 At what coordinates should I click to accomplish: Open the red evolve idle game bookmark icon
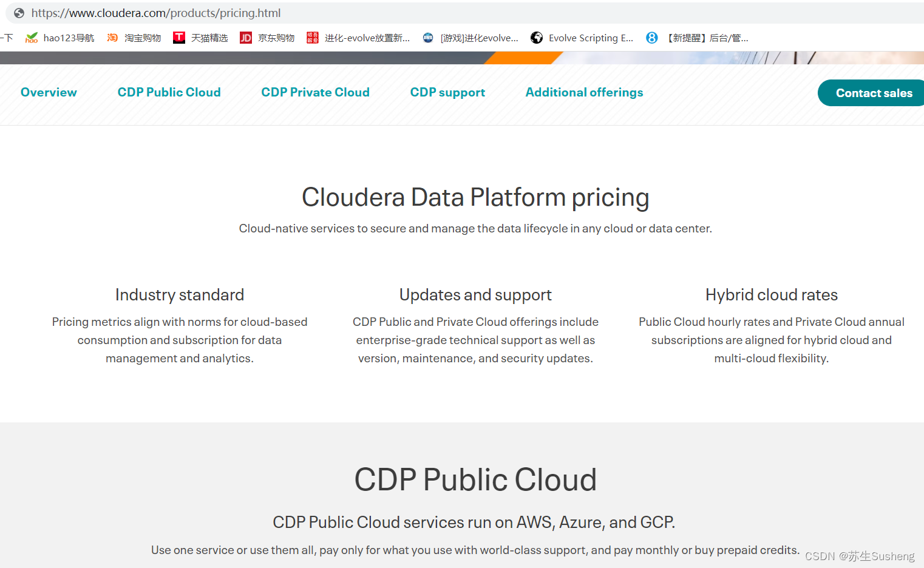tap(313, 38)
